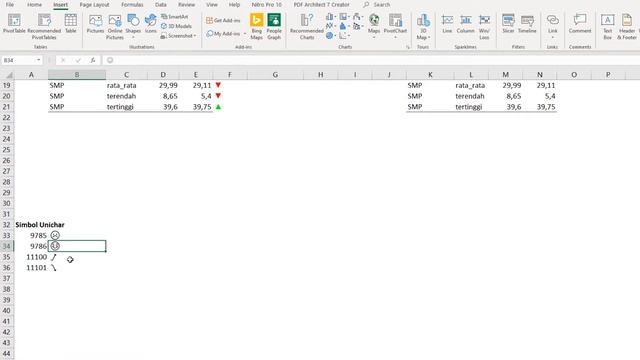Open the Screenshot dropdown
Image resolution: width=640 pixels, height=360 pixels.
point(178,36)
